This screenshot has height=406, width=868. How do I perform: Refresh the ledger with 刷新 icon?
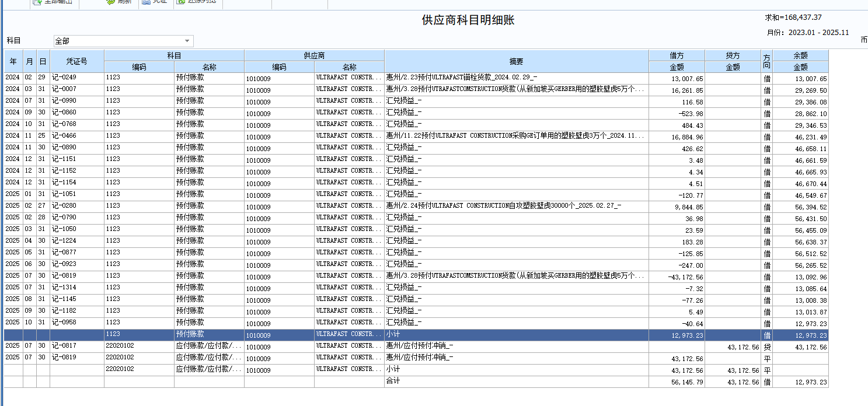point(110,2)
